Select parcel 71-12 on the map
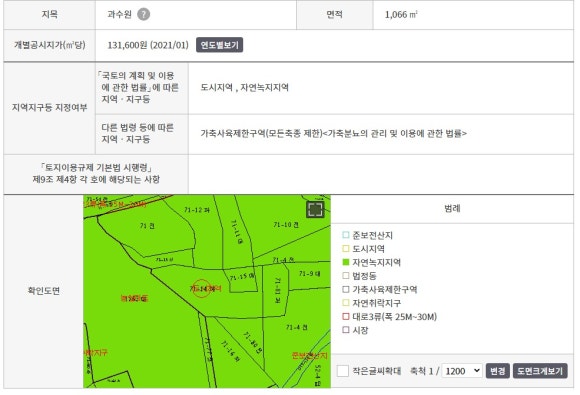580x395 pixels. [x=197, y=210]
